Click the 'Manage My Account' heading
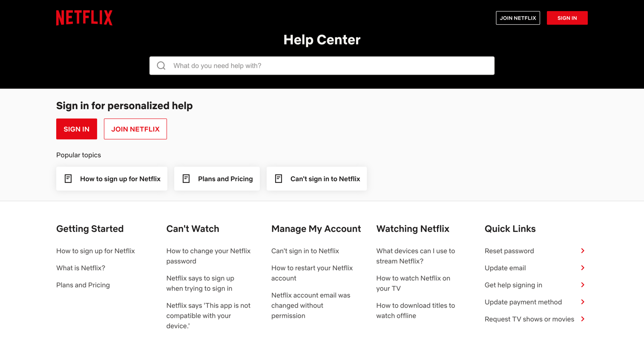The image size is (644, 347). click(x=316, y=228)
